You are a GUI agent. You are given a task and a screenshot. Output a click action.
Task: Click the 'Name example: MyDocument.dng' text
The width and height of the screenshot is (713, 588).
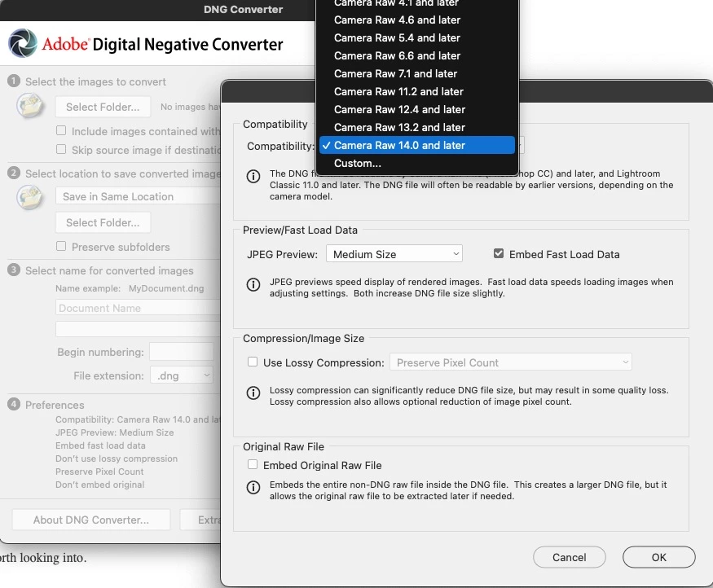pos(130,288)
